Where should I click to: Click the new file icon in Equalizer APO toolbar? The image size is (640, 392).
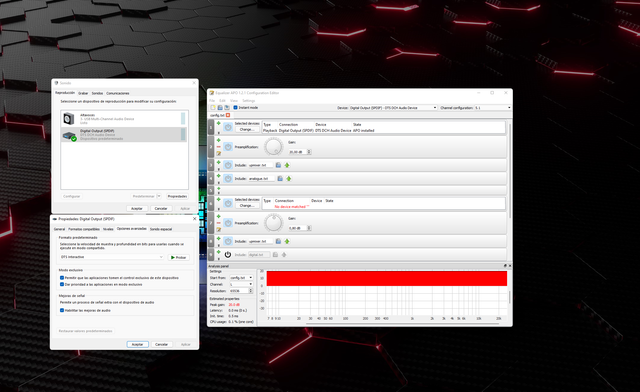click(x=213, y=107)
